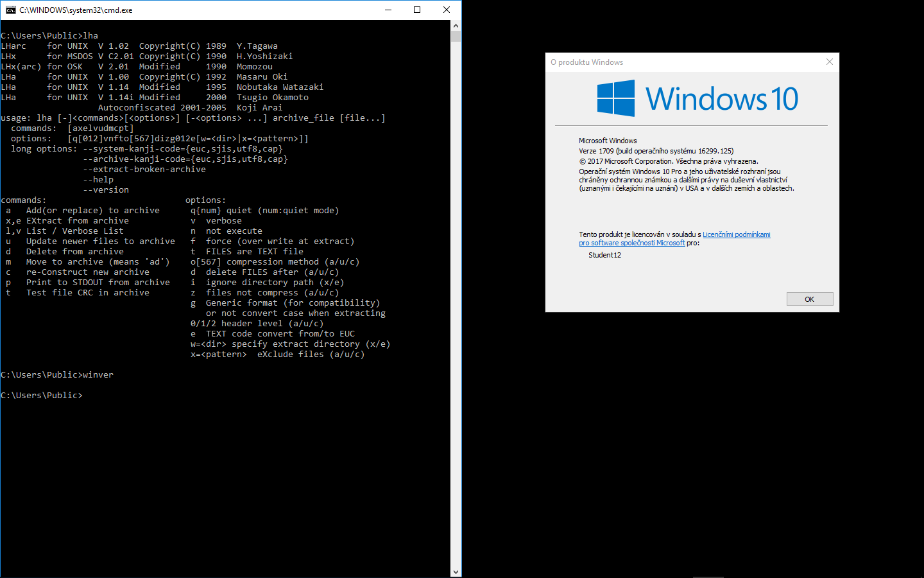Click OK in the About Windows dialog
Screen dimensions: 924x578
coord(810,299)
